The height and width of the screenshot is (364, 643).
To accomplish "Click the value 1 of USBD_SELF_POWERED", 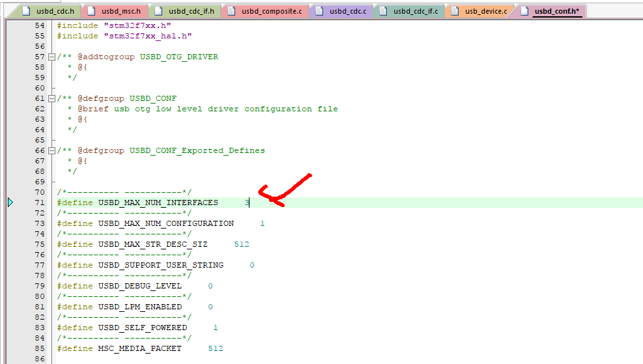I will (216, 328).
